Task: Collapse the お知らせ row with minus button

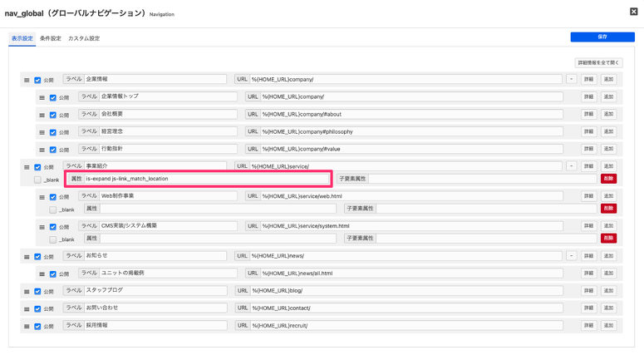Action: tap(571, 256)
